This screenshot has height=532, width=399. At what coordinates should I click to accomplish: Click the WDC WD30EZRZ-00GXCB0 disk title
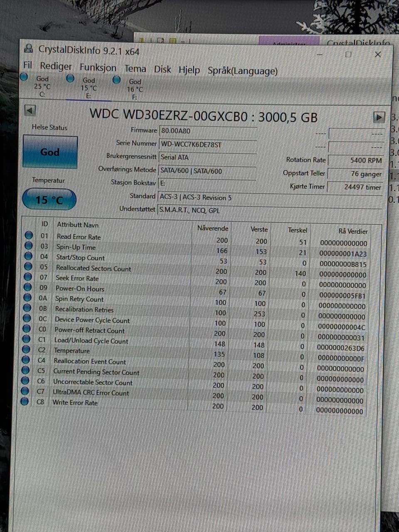click(204, 116)
